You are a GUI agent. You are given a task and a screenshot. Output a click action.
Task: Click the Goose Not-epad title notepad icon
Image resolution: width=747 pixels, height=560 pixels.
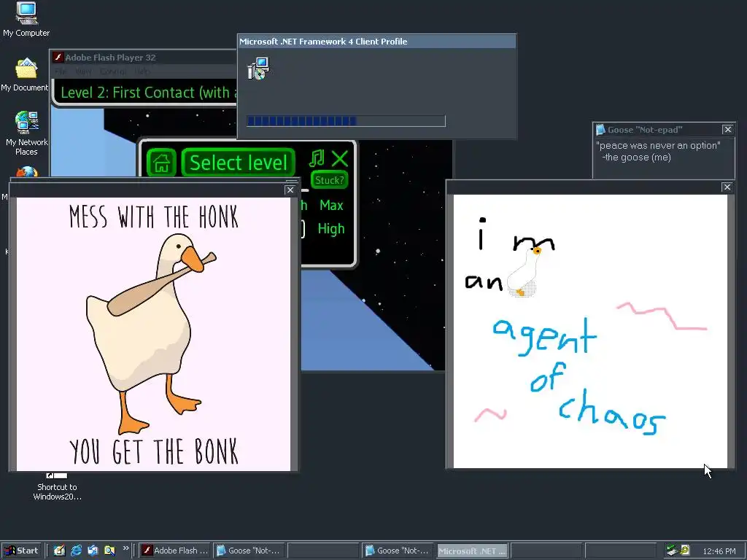pyautogui.click(x=600, y=130)
